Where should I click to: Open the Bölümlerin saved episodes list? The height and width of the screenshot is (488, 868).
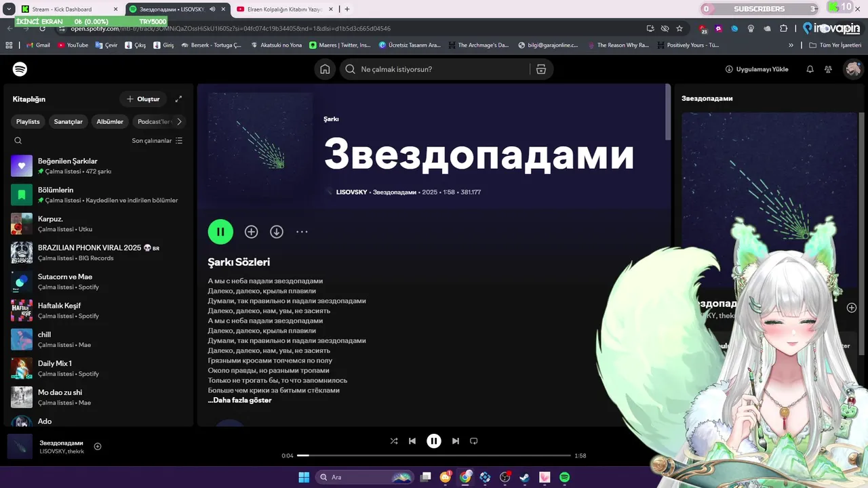[x=98, y=195]
